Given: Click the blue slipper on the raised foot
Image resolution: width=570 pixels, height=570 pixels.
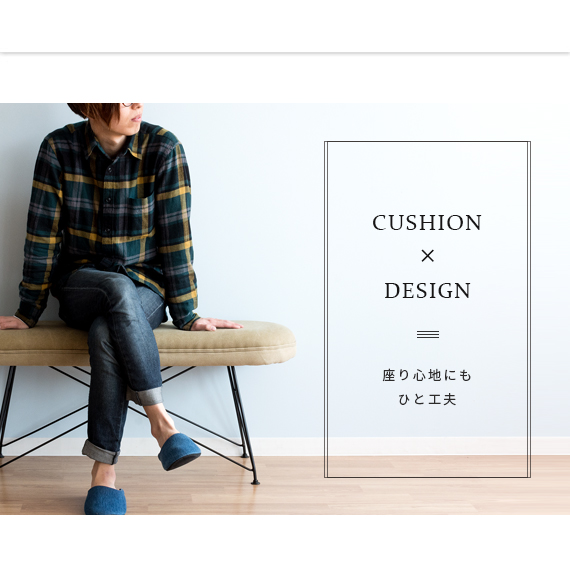Looking at the screenshot, I should click(179, 451).
